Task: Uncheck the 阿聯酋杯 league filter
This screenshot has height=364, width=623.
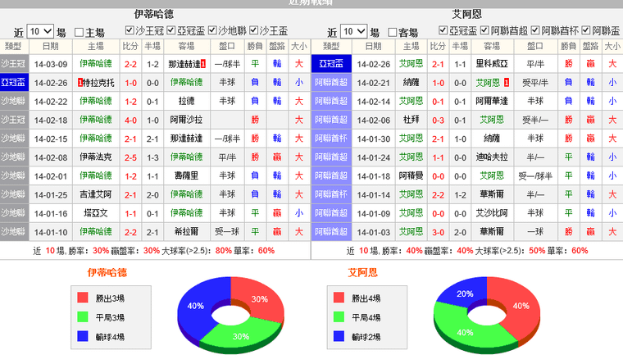Action: [x=535, y=30]
